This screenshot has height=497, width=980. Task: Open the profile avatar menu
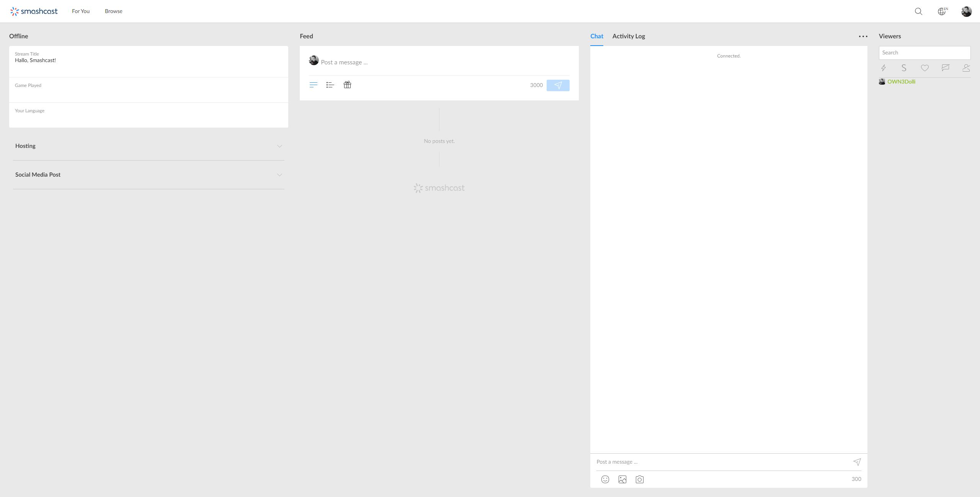966,11
